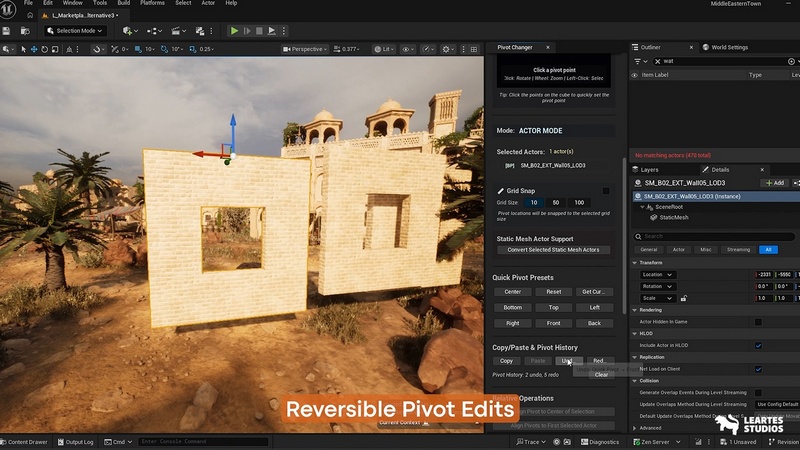The width and height of the screenshot is (800, 450).
Task: Open the Selection Mode dropdown
Action: 76,31
